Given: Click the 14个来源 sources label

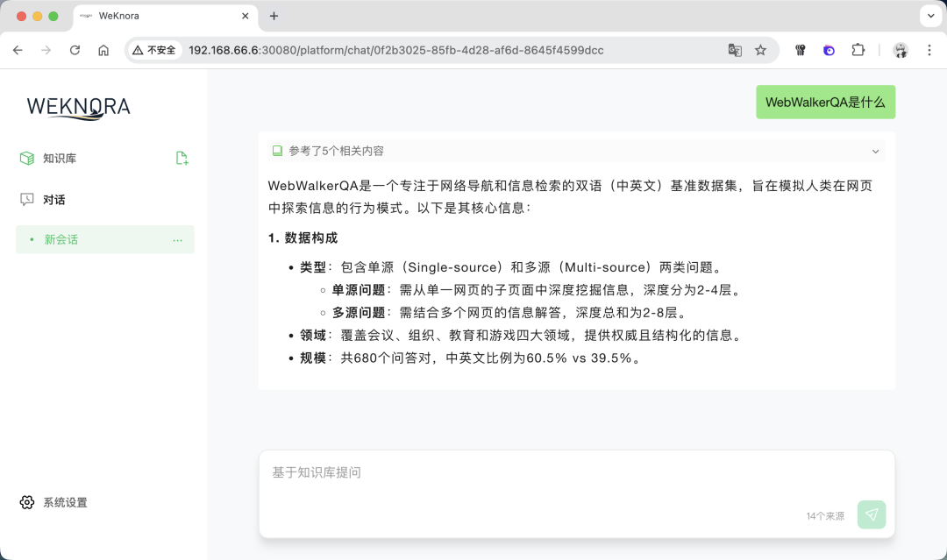Looking at the screenshot, I should [825, 516].
